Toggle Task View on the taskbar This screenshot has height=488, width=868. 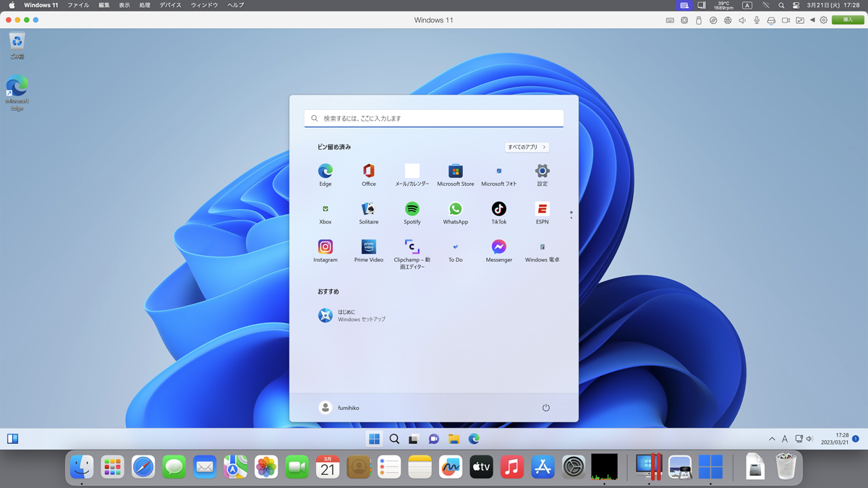click(414, 439)
